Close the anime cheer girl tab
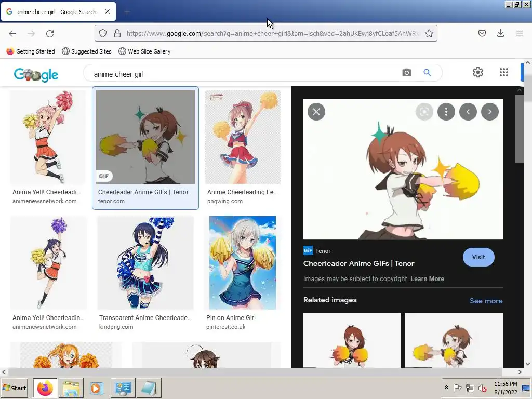 tap(108, 11)
